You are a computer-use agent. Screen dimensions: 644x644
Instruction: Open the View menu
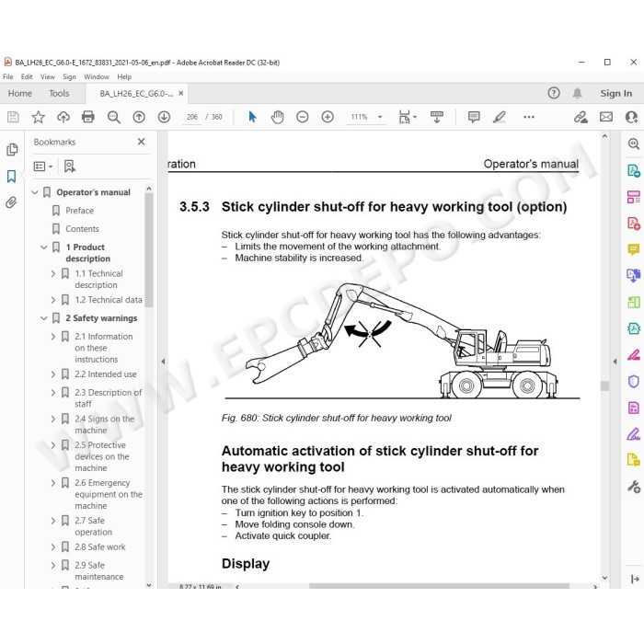coord(48,76)
